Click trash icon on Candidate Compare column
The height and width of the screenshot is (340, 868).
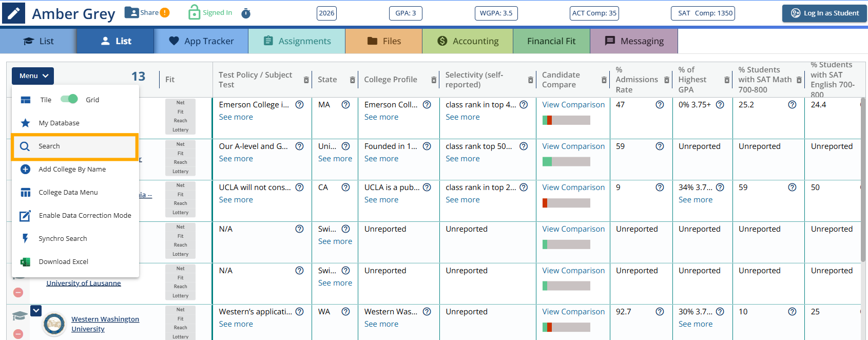(x=604, y=80)
